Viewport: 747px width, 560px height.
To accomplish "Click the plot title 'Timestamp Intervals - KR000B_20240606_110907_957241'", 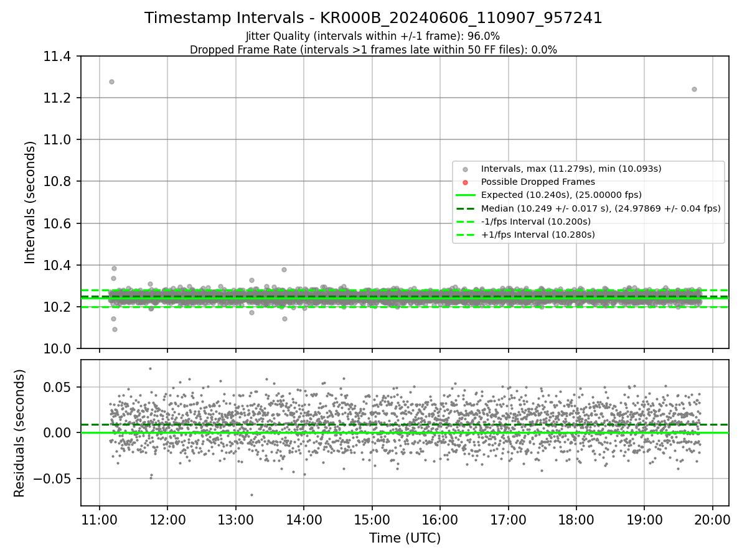I will [374, 18].
